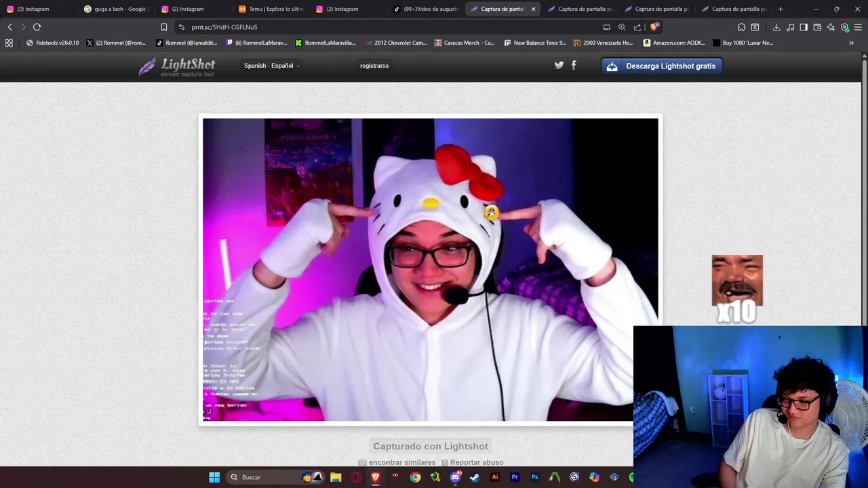Image resolution: width=868 pixels, height=488 pixels.
Task: Open the TikTok 'Rommel (@lamaldit...' bookmark
Action: 186,43
